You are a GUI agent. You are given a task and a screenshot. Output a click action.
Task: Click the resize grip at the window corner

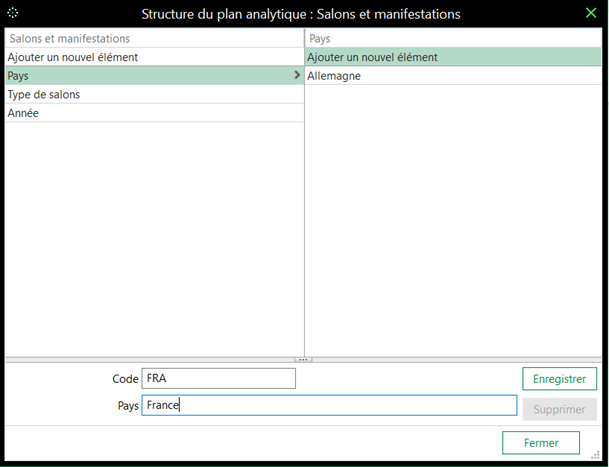click(x=595, y=454)
